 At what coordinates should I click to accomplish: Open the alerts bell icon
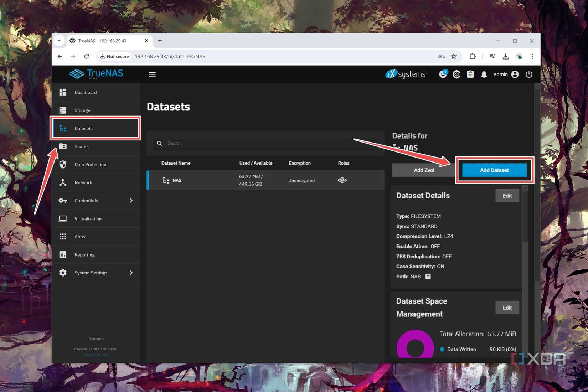pyautogui.click(x=484, y=74)
